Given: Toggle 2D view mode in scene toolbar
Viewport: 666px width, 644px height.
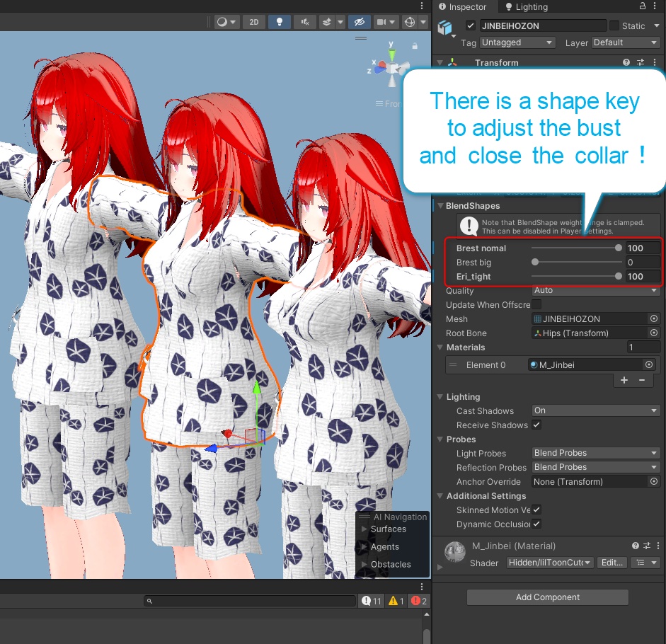Looking at the screenshot, I should coord(254,22).
